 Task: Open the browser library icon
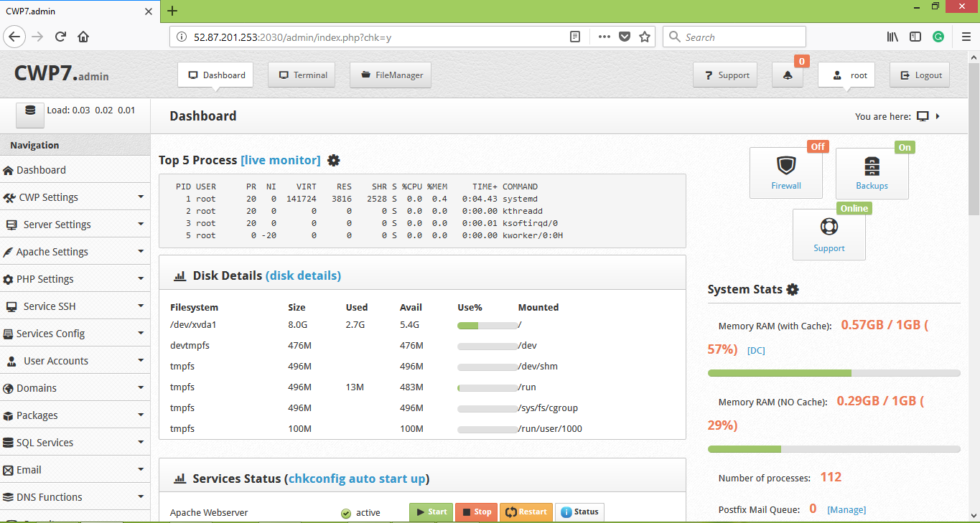coord(892,37)
